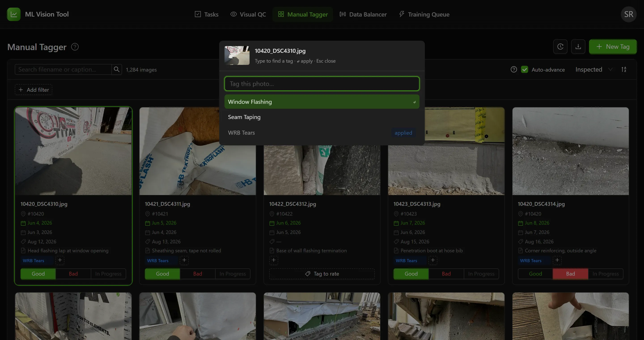Open the Data Balancer tab
The image size is (644, 340).
363,14
